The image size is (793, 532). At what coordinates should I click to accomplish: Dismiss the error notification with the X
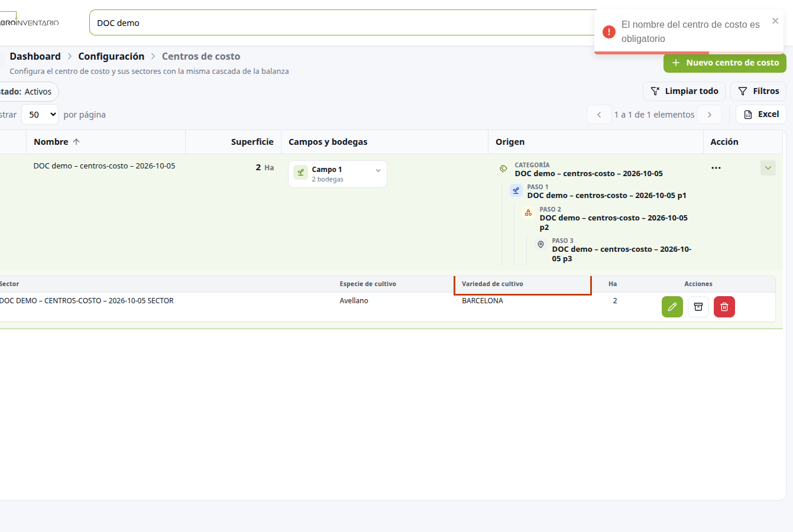[x=775, y=21]
